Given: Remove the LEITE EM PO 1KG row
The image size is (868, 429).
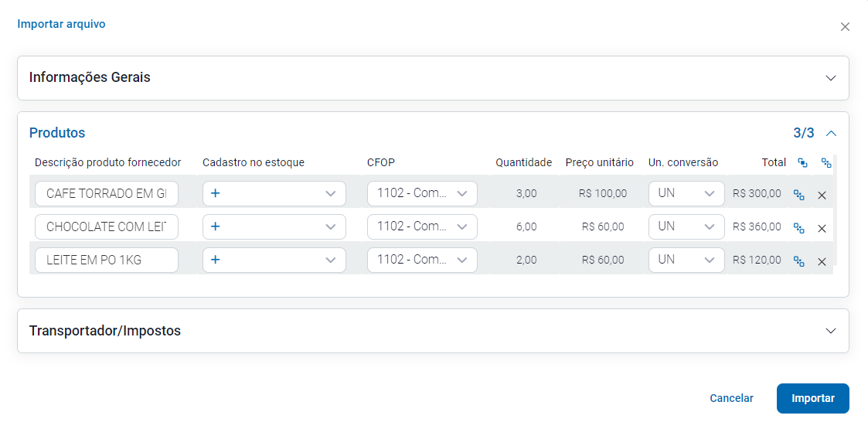Looking at the screenshot, I should (822, 261).
